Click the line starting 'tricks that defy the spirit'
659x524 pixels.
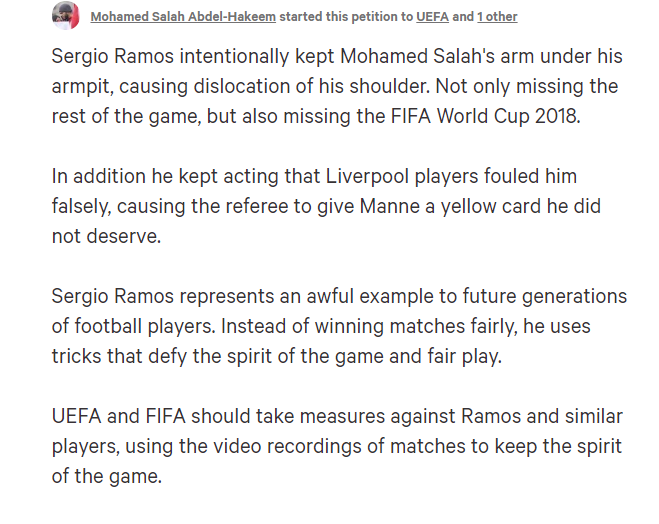(x=277, y=356)
